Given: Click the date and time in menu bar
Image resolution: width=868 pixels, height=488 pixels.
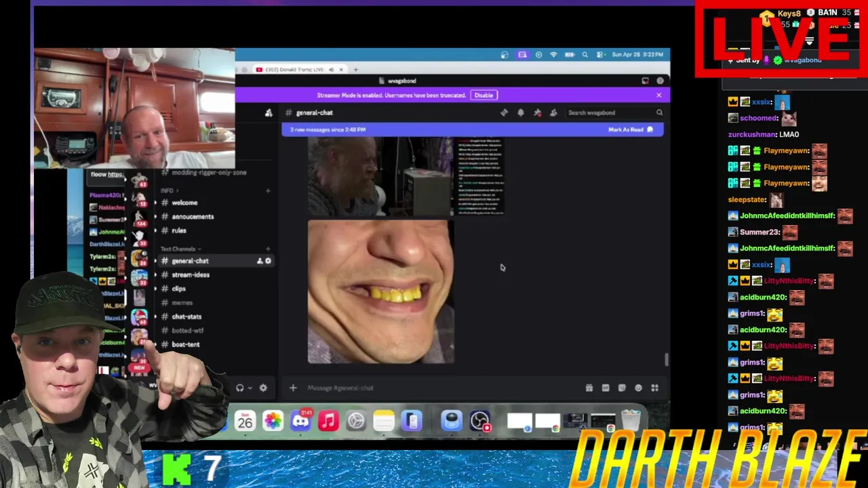Looking at the screenshot, I should 638,55.
